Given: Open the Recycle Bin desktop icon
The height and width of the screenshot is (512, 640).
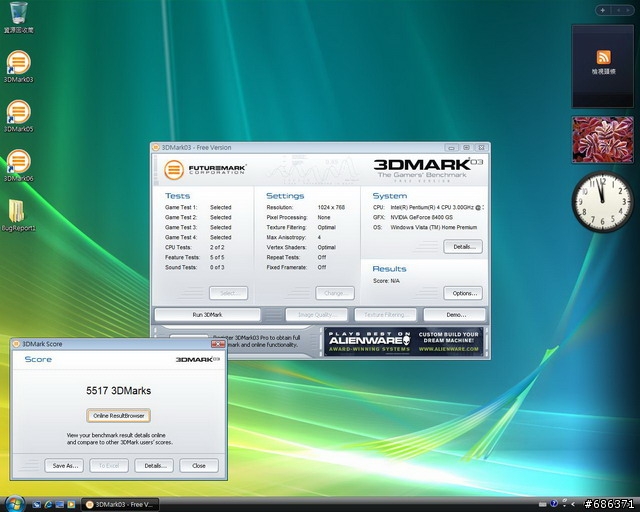Looking at the screenshot, I should (18, 17).
